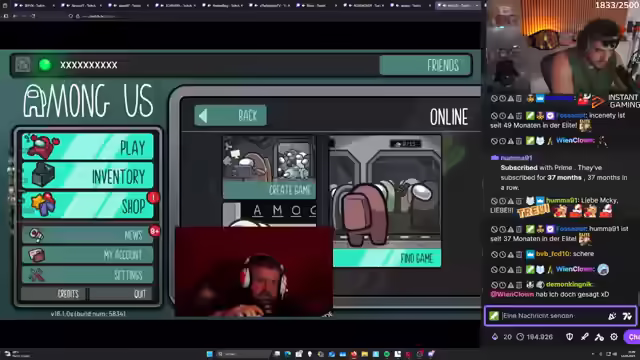Image resolution: width=640 pixels, height=360 pixels.
Task: Click the browser reload button
Action: coord(33,16)
